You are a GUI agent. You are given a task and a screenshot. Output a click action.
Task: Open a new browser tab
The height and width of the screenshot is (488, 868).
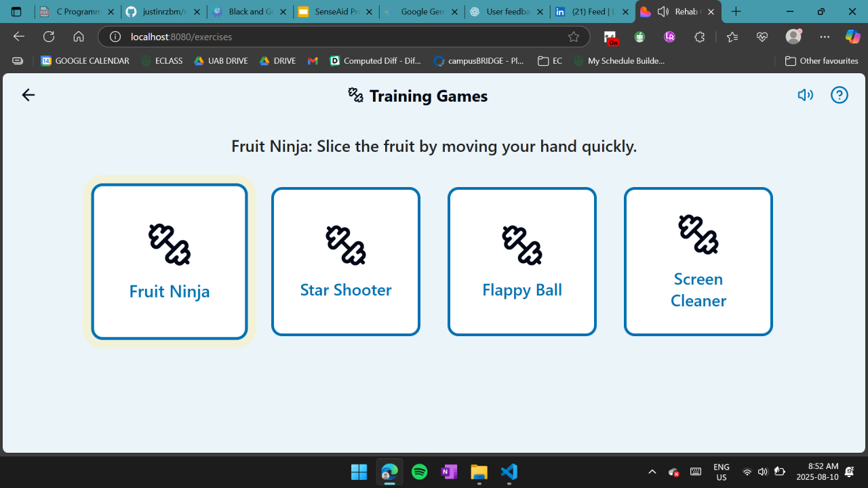(x=736, y=12)
